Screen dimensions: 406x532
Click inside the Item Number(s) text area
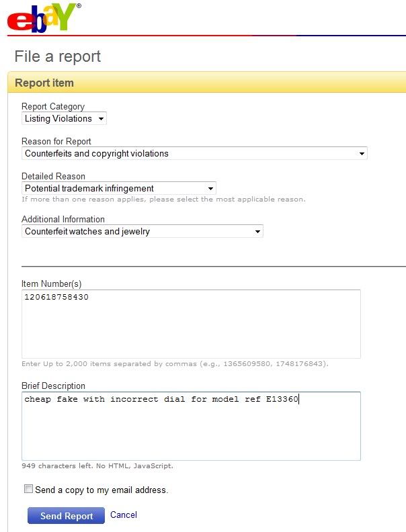tap(191, 324)
